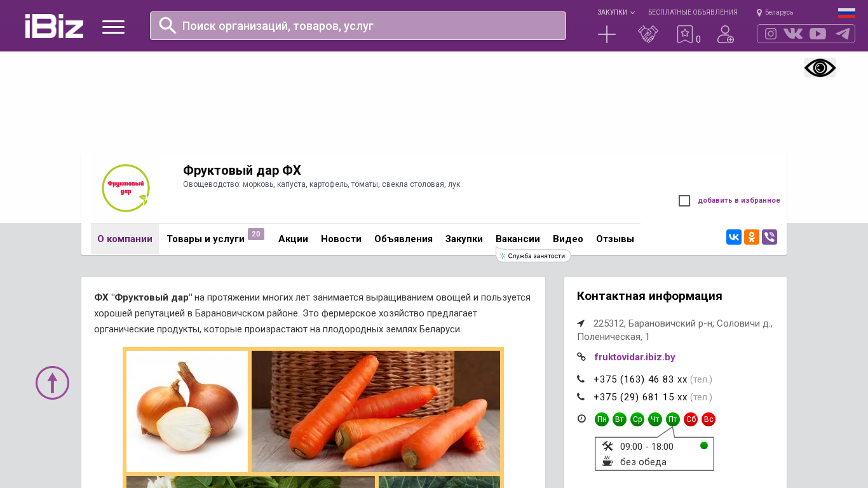Click the Фруктовый дар ФХ company title
868x488 pixels.
tap(242, 170)
